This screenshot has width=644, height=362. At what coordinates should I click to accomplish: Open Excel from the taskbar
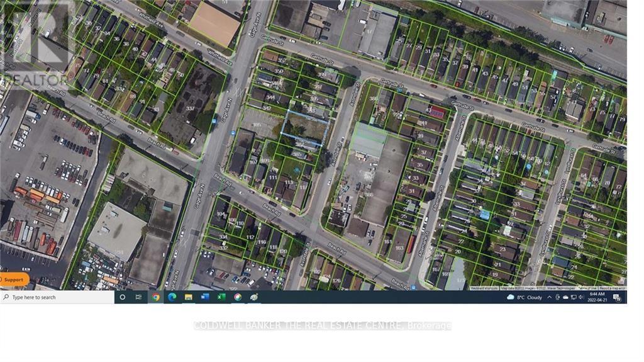[221, 297]
